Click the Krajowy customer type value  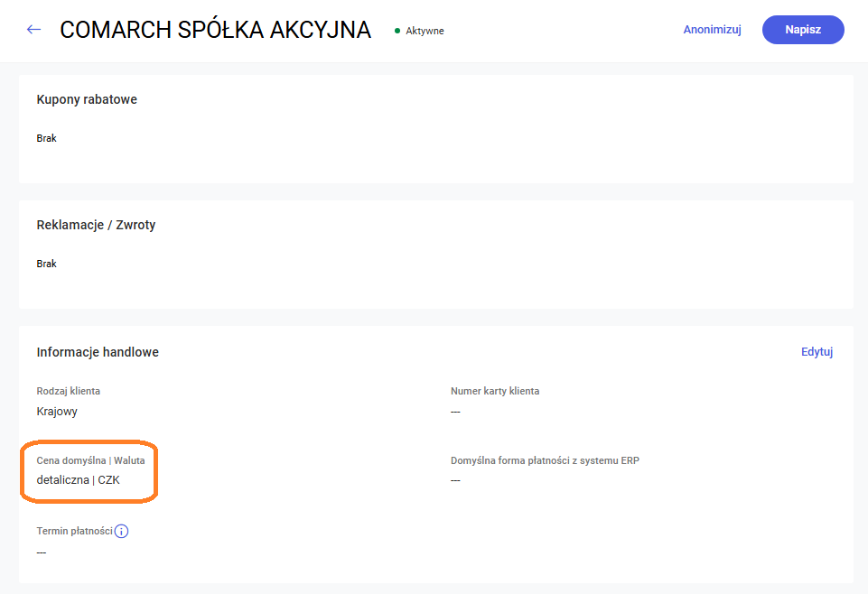[x=57, y=411]
